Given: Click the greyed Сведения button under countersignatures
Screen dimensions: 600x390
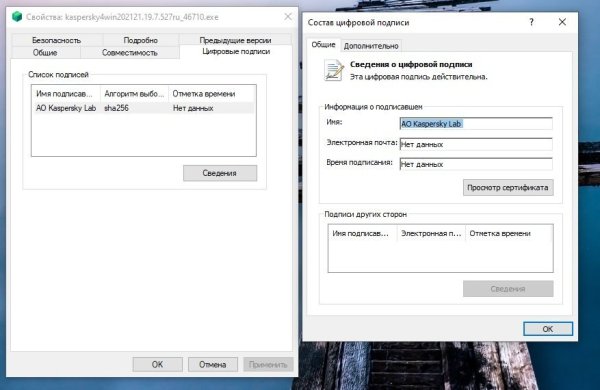Looking at the screenshot, I should (508, 289).
